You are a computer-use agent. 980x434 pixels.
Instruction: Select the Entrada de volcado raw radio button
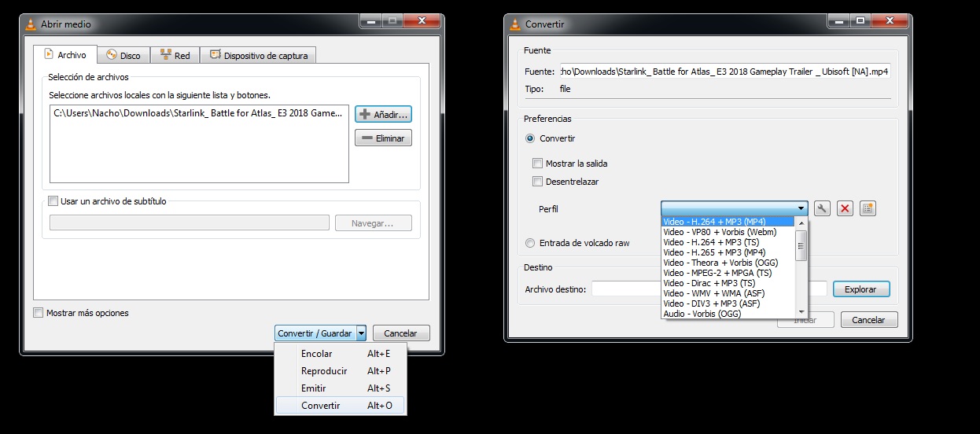click(530, 243)
